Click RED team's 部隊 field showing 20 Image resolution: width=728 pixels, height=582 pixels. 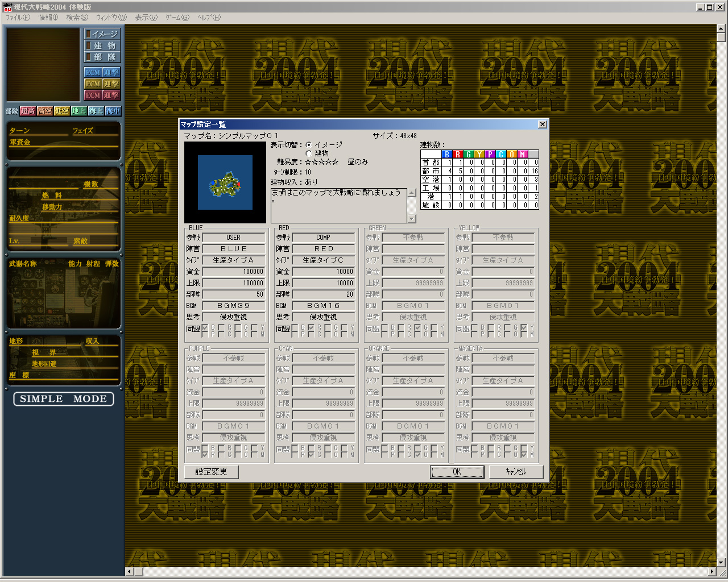tap(323, 294)
